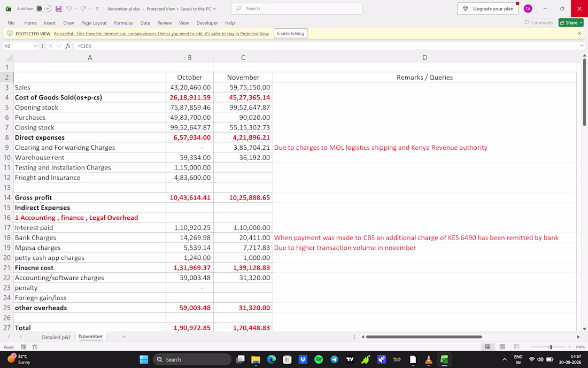Expand the file name saved-location chevron

point(214,9)
